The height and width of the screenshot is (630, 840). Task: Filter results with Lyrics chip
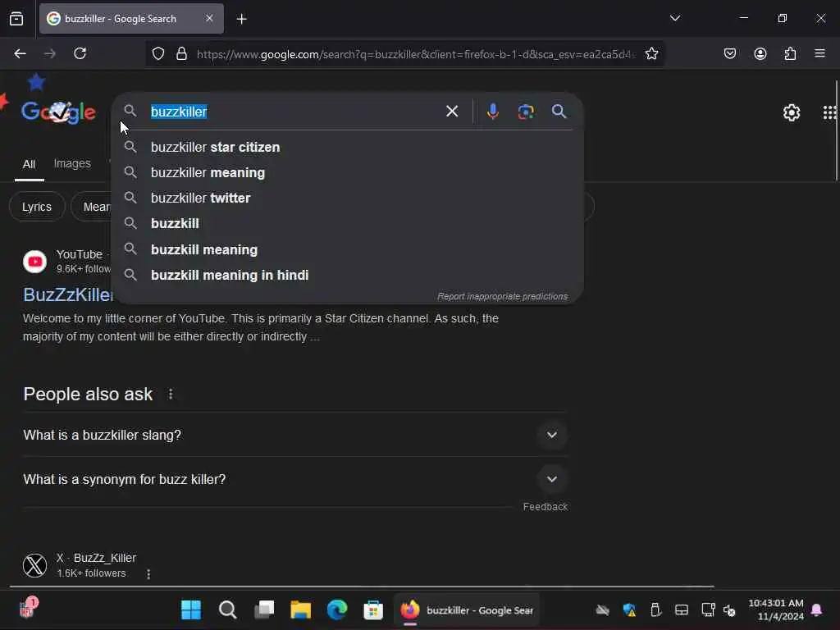click(x=37, y=207)
